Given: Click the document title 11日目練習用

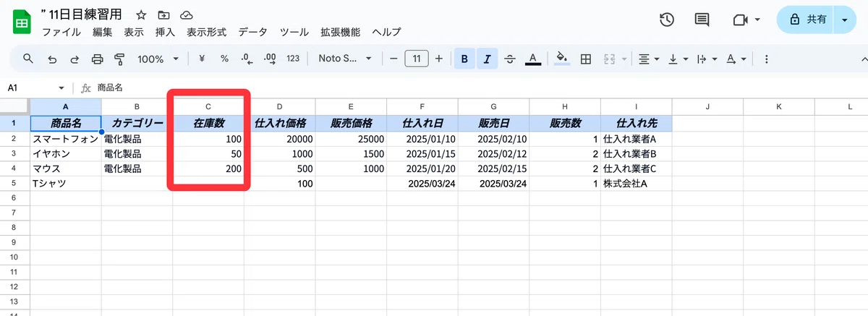Looking at the screenshot, I should (x=82, y=15).
